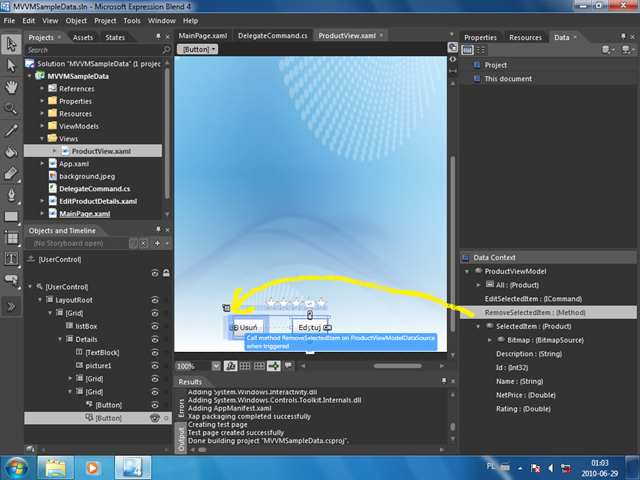Image resolution: width=640 pixels, height=480 pixels.
Task: Toggle rendering effects fx icon
Action: 230,366
